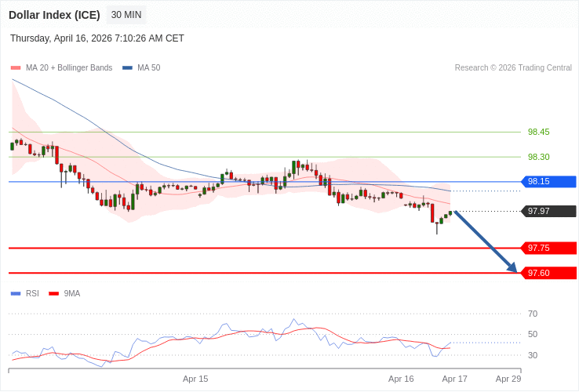The width and height of the screenshot is (579, 392).
Task: Click the Apr 16 date axis label
Action: (x=401, y=379)
